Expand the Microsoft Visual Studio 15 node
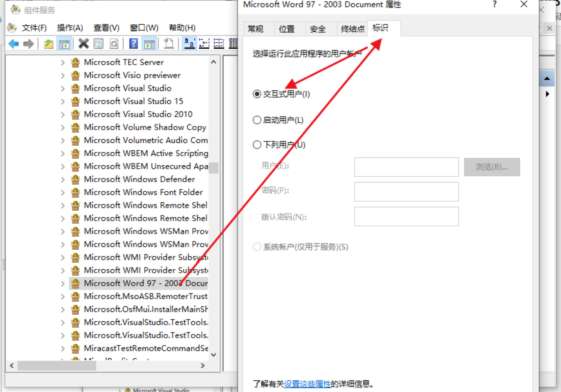561x392 pixels. [63, 101]
